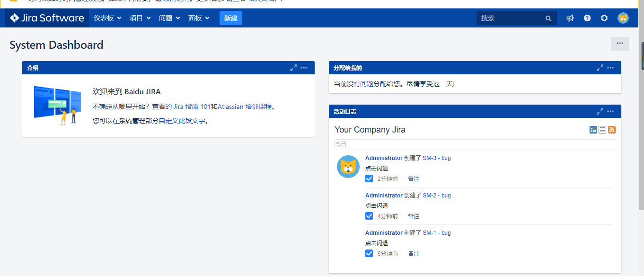This screenshot has width=644, height=276.
Task: Click the Jira Software logo
Action: tap(47, 18)
